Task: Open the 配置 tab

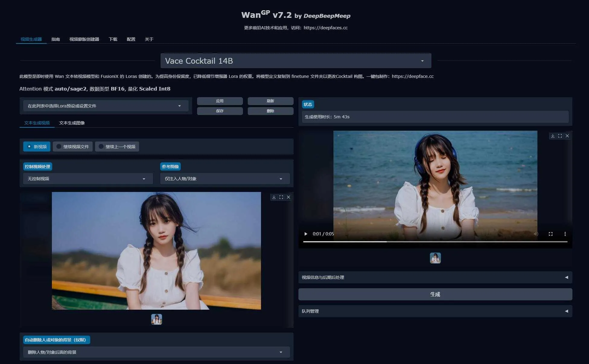Action: pyautogui.click(x=131, y=39)
